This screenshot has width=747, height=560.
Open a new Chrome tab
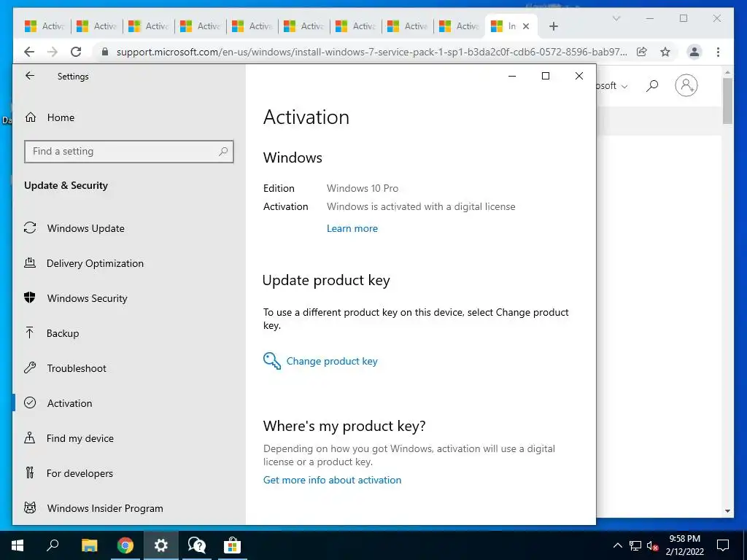pyautogui.click(x=553, y=26)
